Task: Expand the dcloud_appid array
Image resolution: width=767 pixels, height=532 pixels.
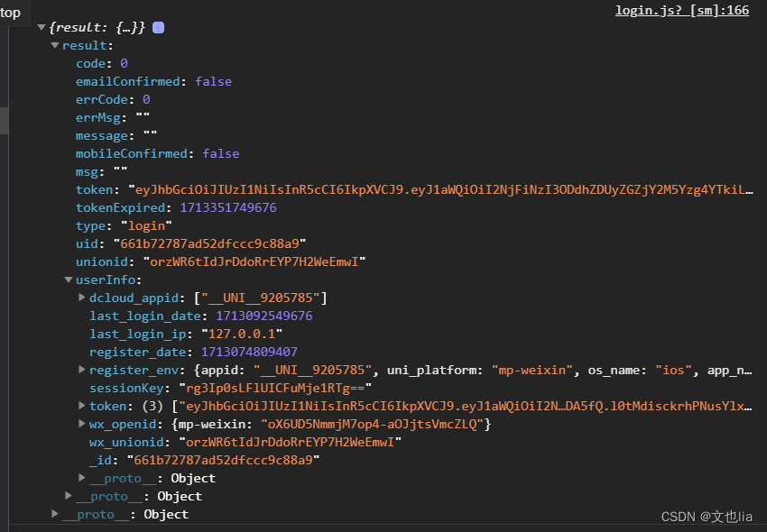Action: [82, 298]
